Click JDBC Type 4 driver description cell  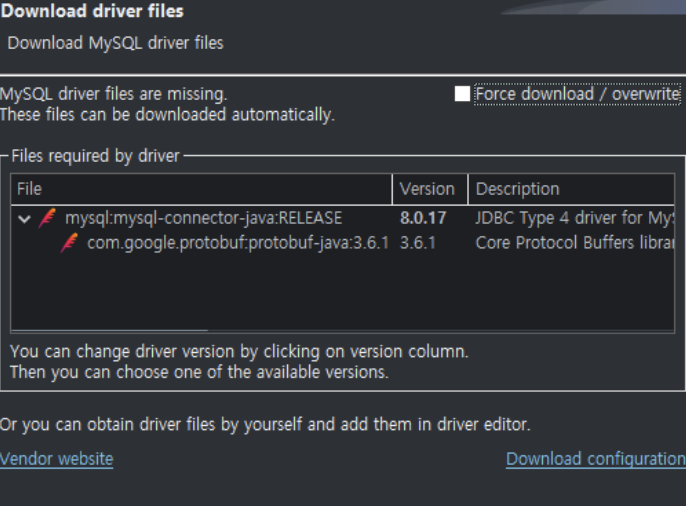coord(574,218)
